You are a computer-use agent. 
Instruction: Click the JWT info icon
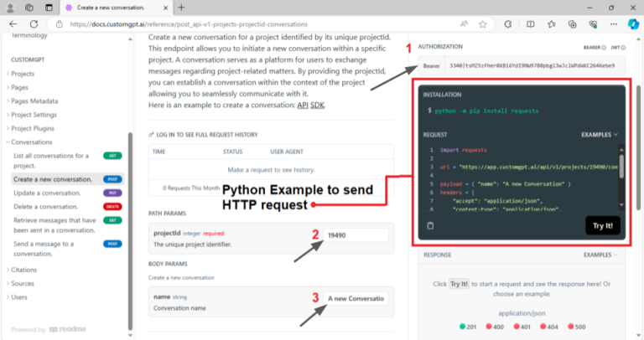pyautogui.click(x=623, y=48)
